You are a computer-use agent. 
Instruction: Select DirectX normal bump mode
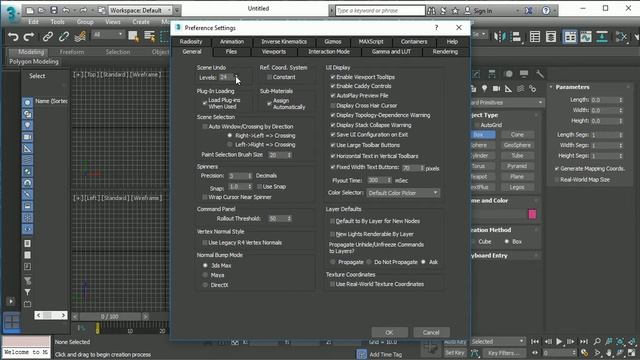(x=205, y=285)
